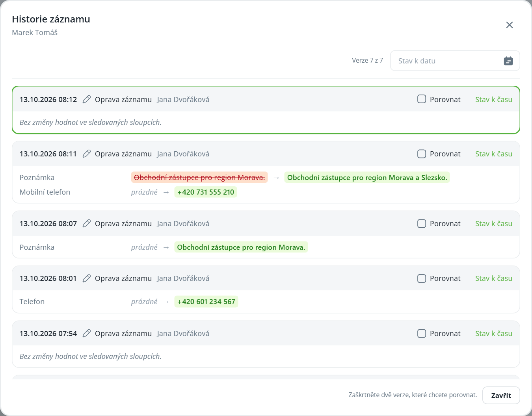
Task: Tick the Porovnat checkbox at 08:07
Action: pyautogui.click(x=422, y=223)
